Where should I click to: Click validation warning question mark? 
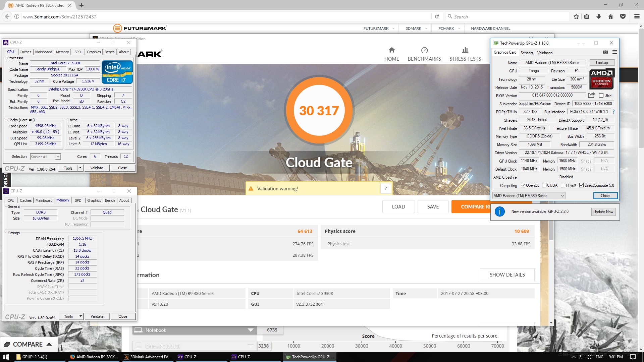pyautogui.click(x=386, y=188)
